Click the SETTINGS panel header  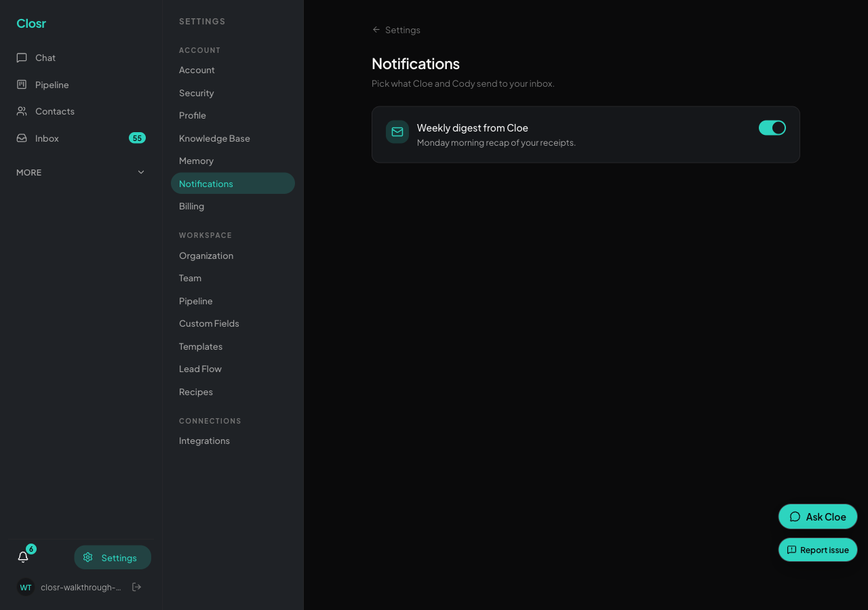tap(202, 22)
